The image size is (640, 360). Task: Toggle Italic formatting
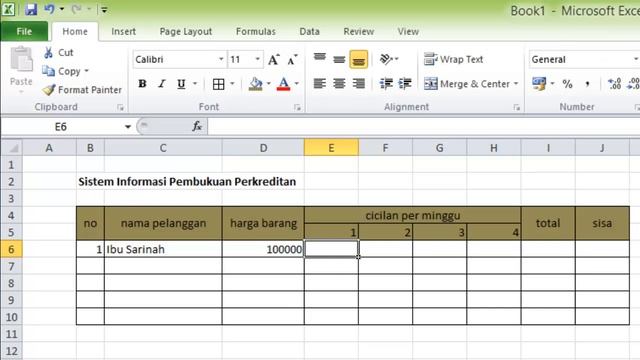[162, 84]
